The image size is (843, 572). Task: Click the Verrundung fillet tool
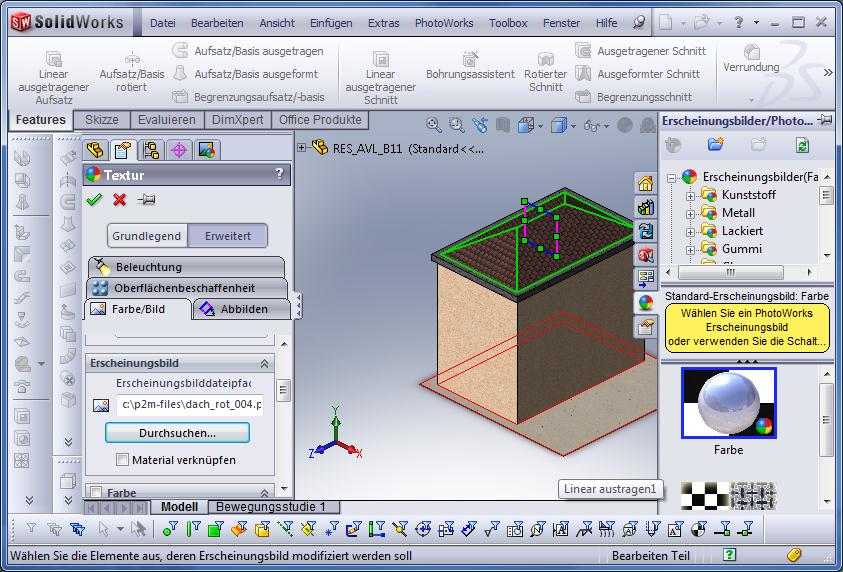[x=751, y=52]
